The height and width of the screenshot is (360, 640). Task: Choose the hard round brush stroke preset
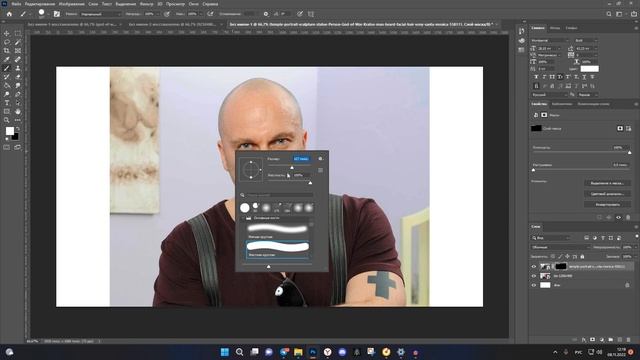coord(278,247)
